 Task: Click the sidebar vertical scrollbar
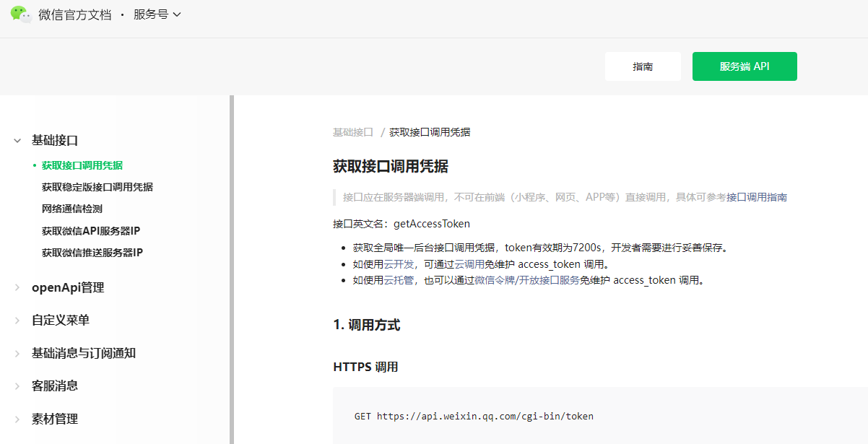tap(232, 269)
